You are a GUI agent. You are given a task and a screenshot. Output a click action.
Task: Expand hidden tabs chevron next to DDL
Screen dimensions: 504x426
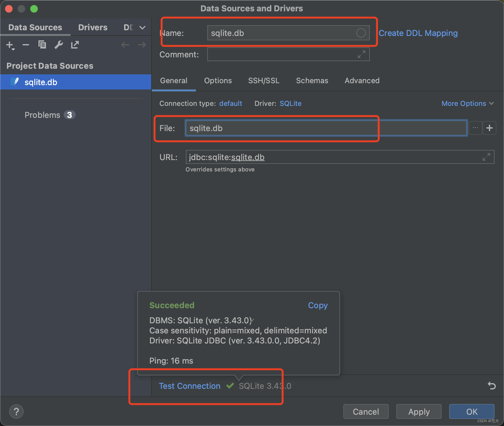coord(142,28)
